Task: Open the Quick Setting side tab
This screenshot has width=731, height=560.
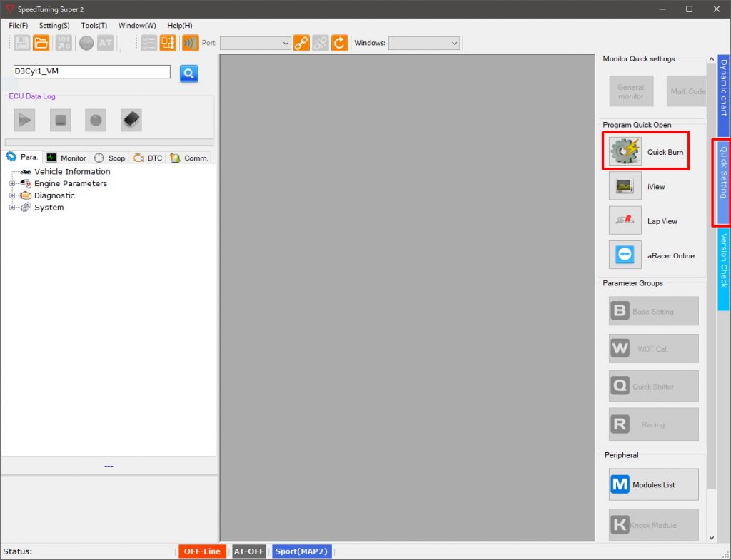Action: tap(724, 183)
